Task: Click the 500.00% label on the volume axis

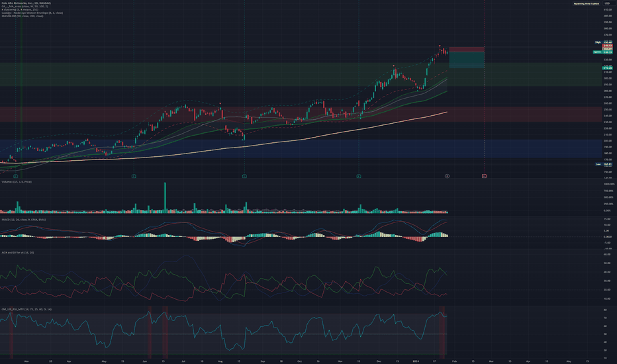Action: click(x=608, y=197)
